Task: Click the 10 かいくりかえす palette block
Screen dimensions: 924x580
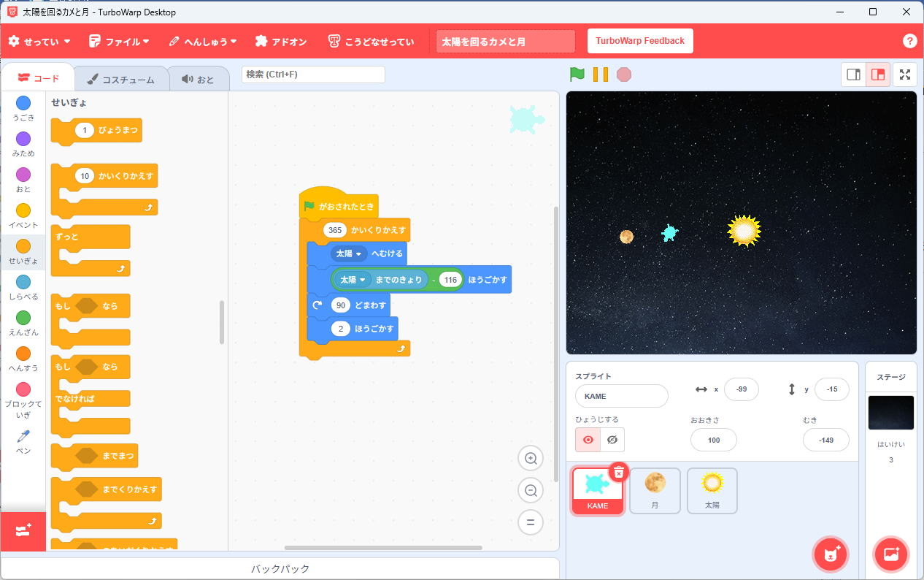Action: [x=104, y=189]
